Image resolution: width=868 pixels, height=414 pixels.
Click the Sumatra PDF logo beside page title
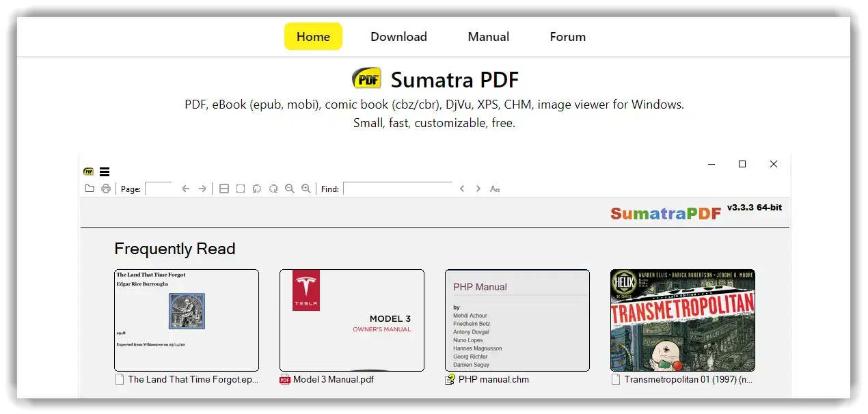(366, 79)
